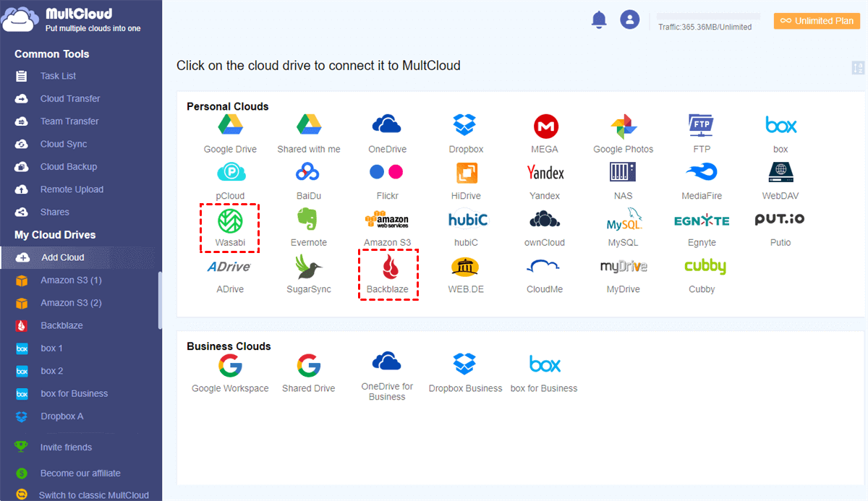Connect Google Drive cloud icon
Image resolution: width=868 pixels, height=501 pixels.
pos(230,126)
